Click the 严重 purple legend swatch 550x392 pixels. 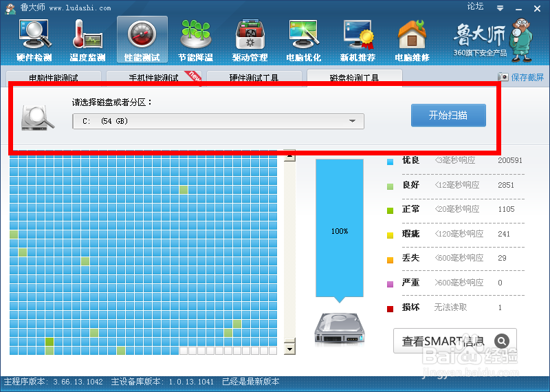click(x=390, y=284)
